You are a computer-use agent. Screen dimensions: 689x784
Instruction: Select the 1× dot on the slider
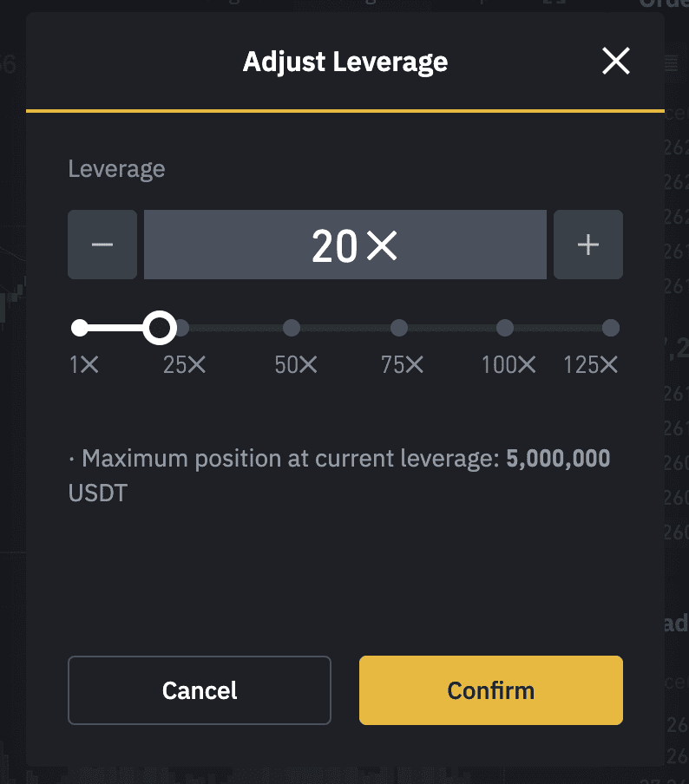pos(80,328)
